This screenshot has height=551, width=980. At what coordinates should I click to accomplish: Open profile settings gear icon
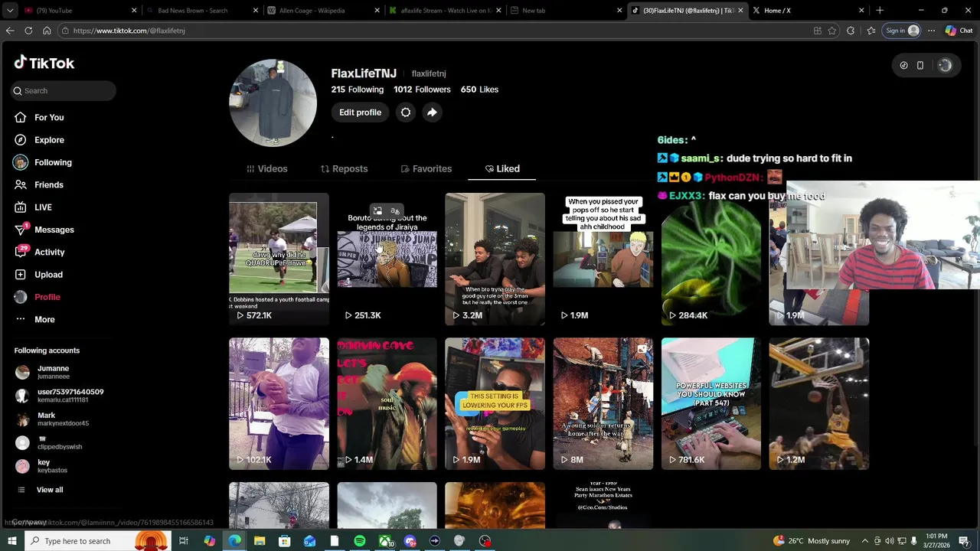click(406, 112)
